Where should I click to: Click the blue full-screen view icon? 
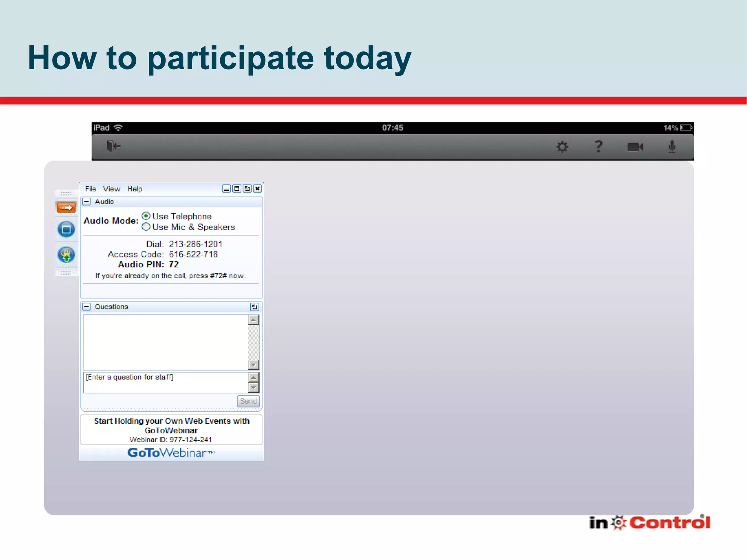click(x=66, y=230)
